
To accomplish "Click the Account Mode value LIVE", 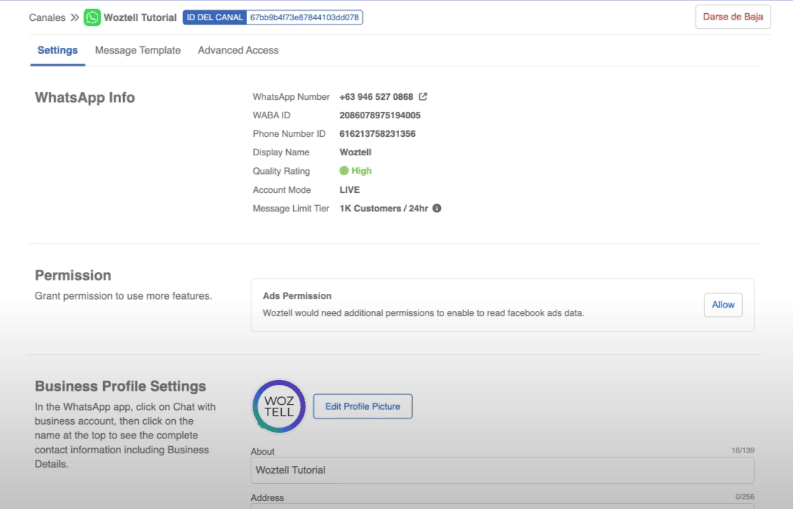I will [x=349, y=190].
